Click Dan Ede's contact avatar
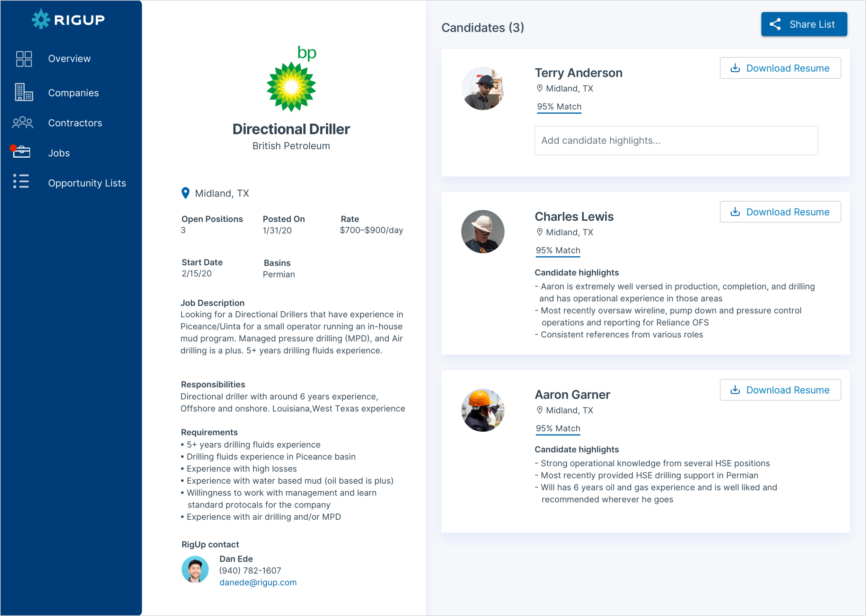Image resolution: width=866 pixels, height=616 pixels. click(195, 569)
